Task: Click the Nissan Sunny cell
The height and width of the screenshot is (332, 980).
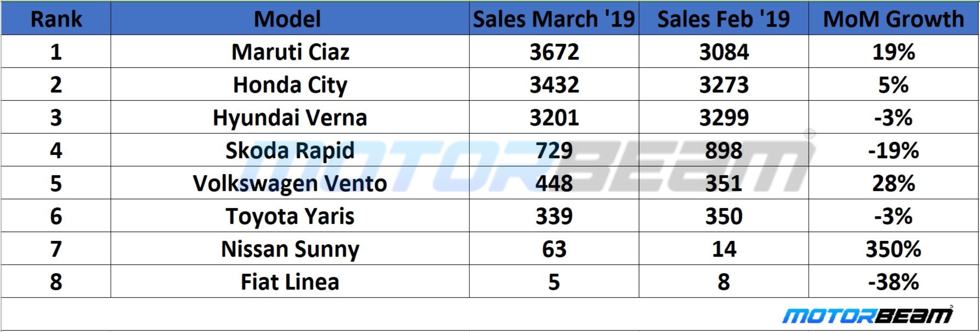Action: point(290,249)
